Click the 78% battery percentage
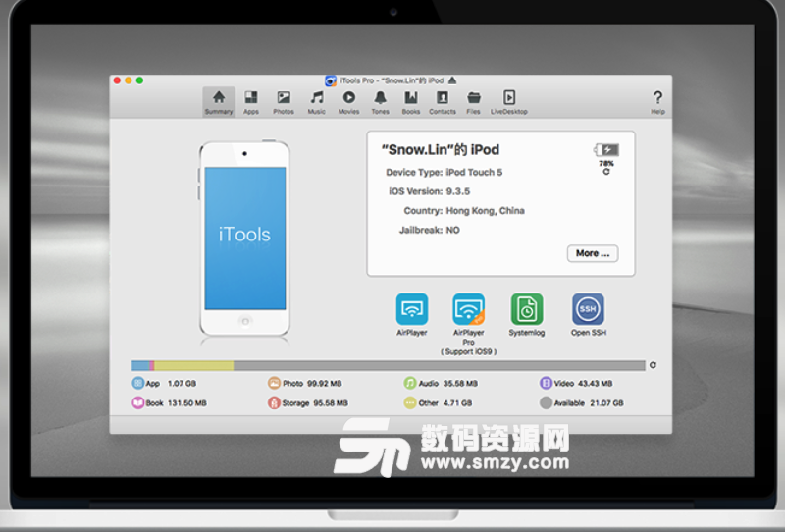This screenshot has height=532, width=785. 606,163
